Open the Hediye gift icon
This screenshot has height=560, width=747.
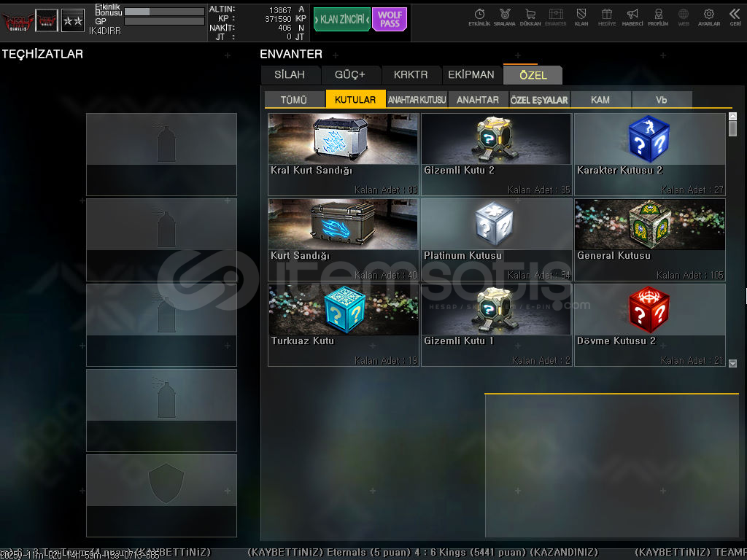click(606, 16)
